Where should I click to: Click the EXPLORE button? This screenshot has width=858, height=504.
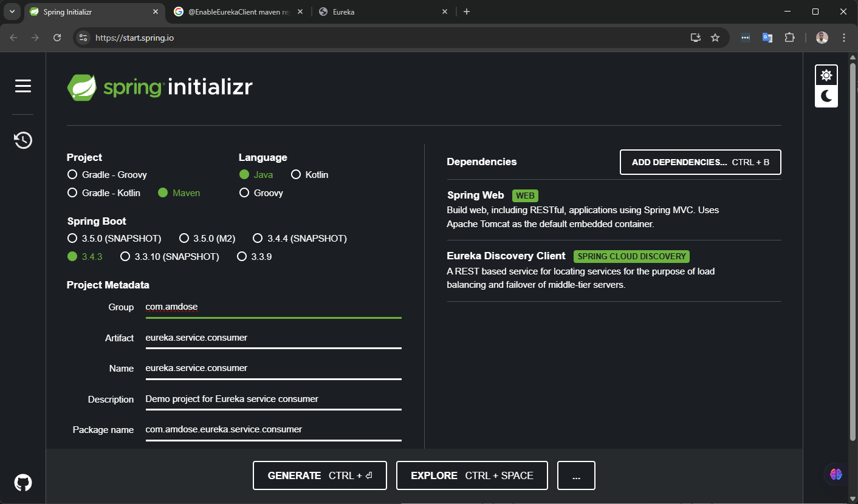[x=472, y=475]
